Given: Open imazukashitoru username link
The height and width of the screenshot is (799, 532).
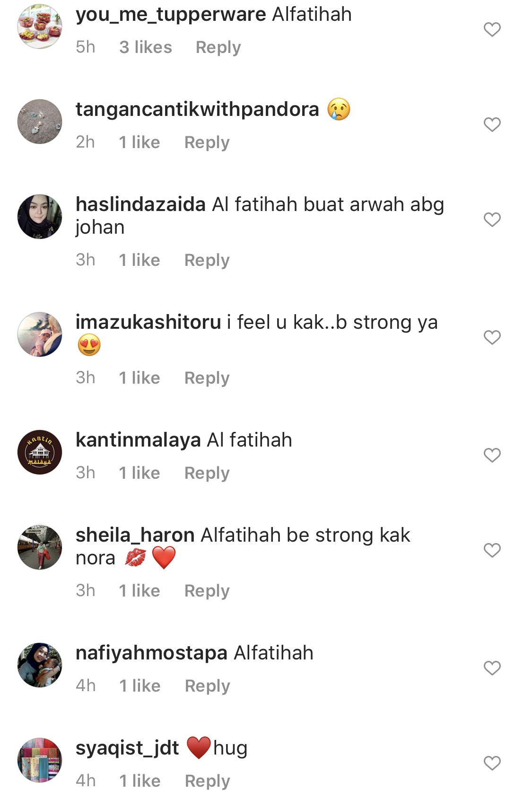Looking at the screenshot, I should coord(148,322).
